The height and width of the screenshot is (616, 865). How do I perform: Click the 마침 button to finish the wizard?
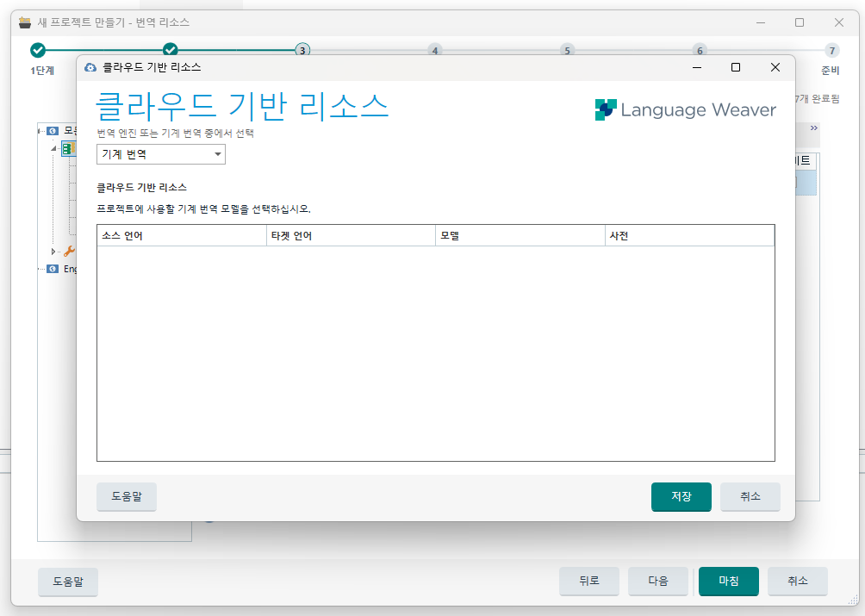(728, 582)
